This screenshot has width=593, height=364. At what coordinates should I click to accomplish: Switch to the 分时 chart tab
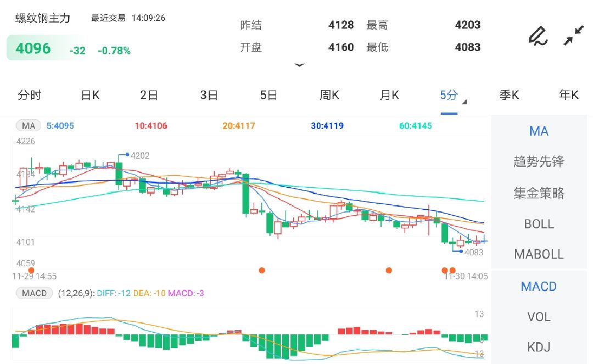(x=30, y=95)
